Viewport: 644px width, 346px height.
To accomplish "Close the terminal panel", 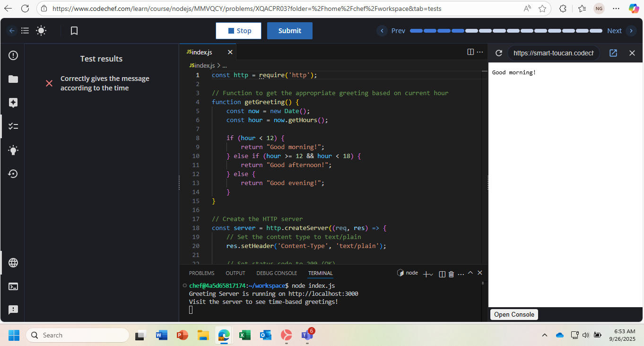I will [480, 273].
